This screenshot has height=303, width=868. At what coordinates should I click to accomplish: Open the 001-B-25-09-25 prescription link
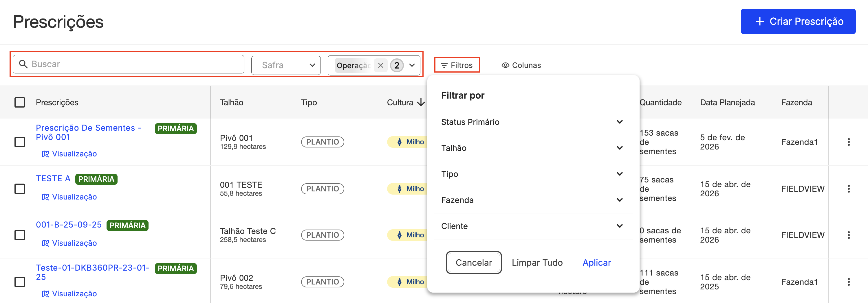[69, 225]
